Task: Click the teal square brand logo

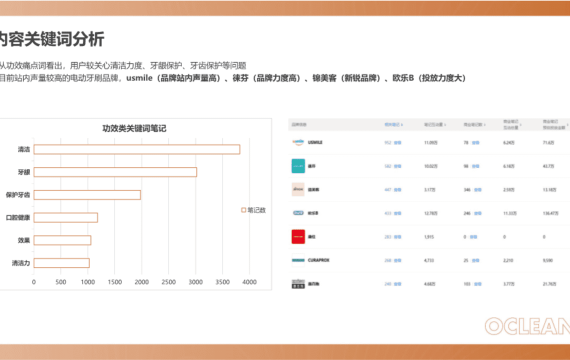Action: [x=298, y=166]
